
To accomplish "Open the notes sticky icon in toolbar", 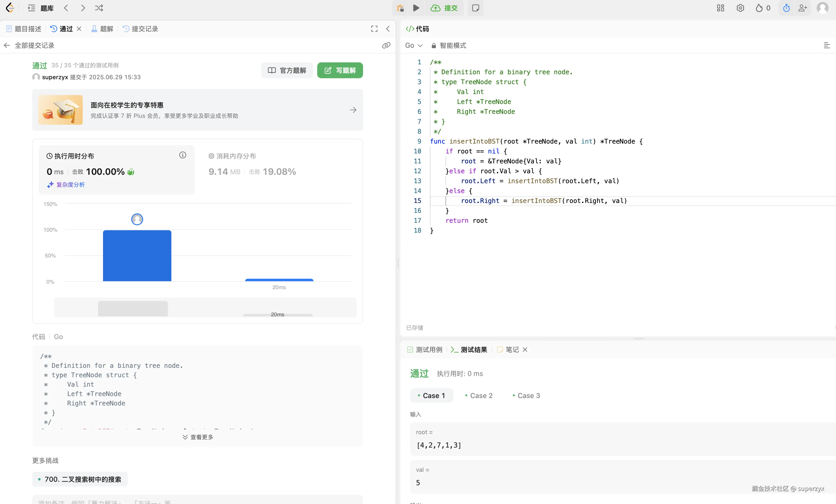I will point(475,8).
